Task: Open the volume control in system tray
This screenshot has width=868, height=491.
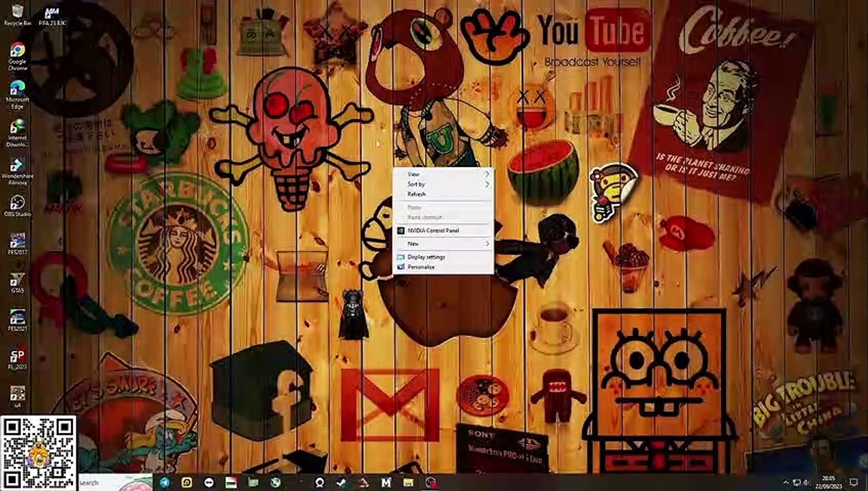Action: [807, 482]
